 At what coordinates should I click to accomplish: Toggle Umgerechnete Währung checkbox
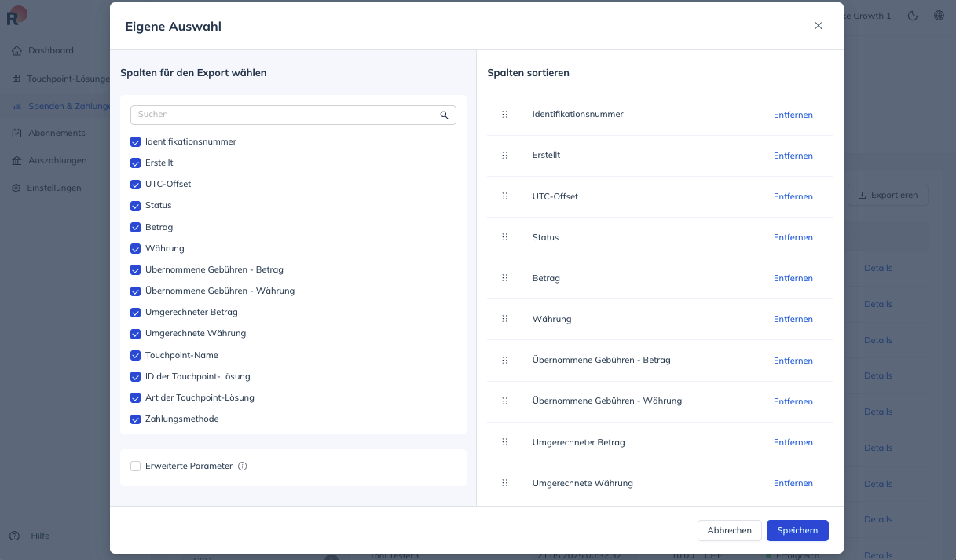pyautogui.click(x=135, y=334)
